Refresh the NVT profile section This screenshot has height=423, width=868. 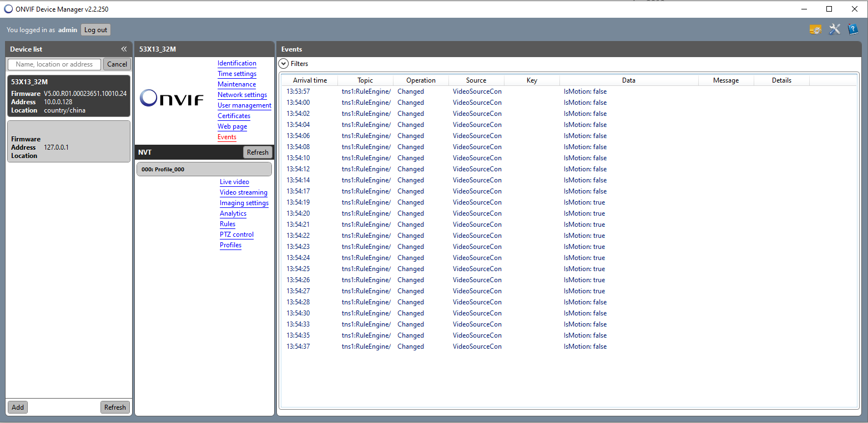point(258,152)
